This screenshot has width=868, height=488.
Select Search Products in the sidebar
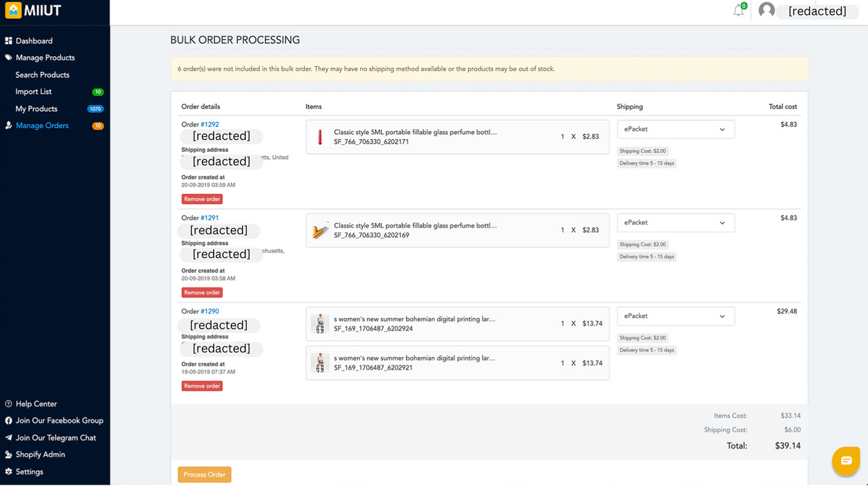point(41,75)
